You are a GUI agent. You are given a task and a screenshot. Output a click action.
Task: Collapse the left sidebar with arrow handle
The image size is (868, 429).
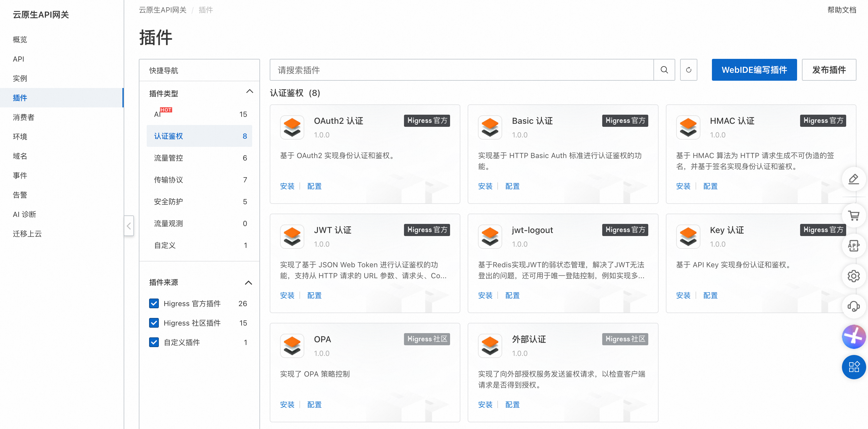click(129, 226)
